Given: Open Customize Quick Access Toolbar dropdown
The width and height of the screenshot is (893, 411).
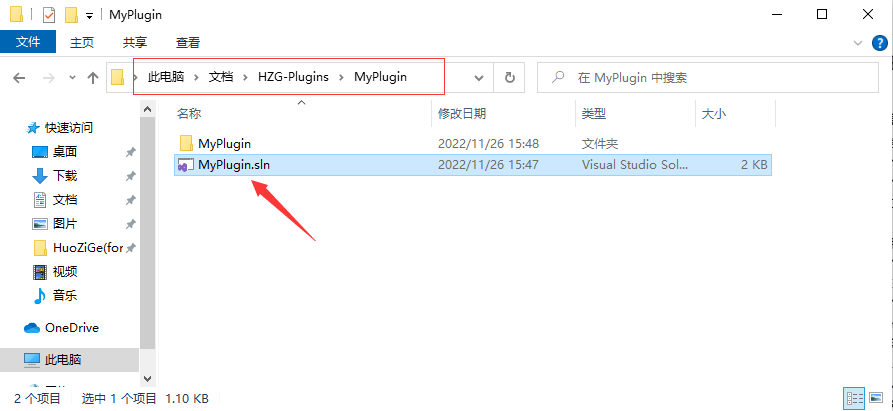Looking at the screenshot, I should (x=89, y=16).
